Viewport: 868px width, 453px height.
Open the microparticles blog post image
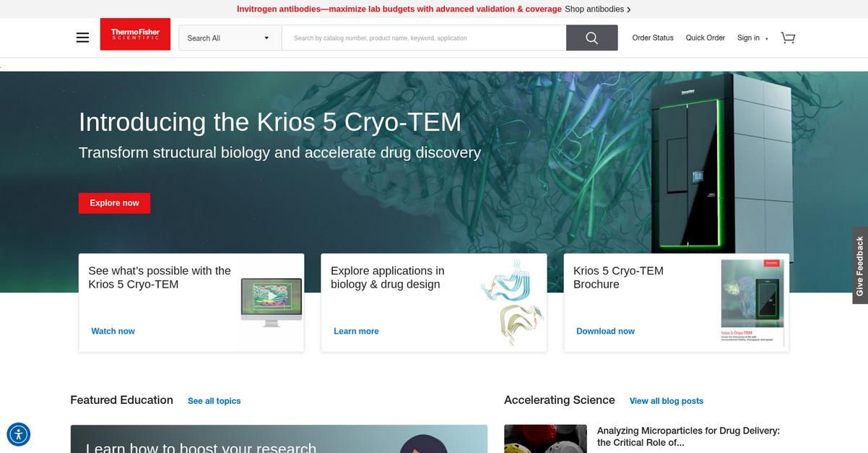[x=546, y=439]
